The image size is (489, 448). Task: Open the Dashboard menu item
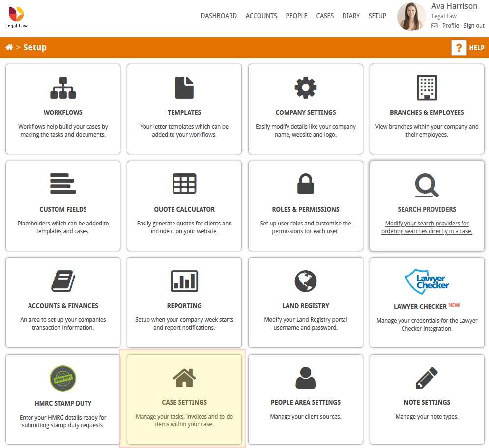tap(219, 16)
